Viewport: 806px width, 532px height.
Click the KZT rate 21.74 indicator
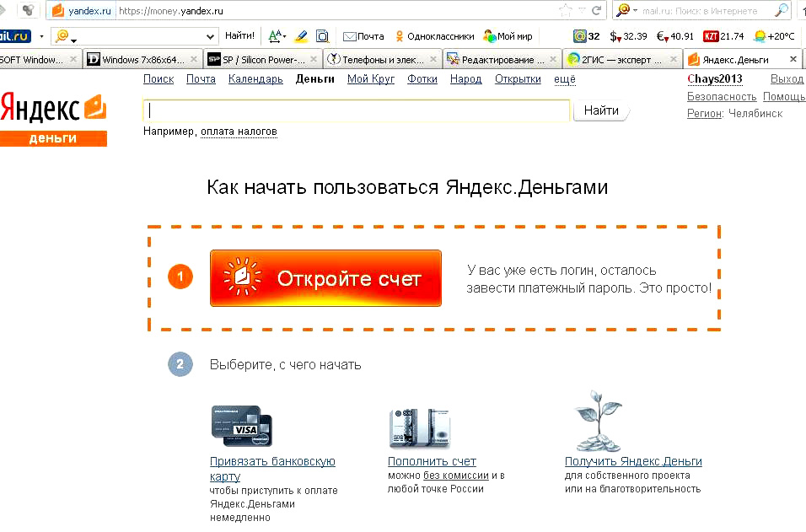click(x=723, y=36)
